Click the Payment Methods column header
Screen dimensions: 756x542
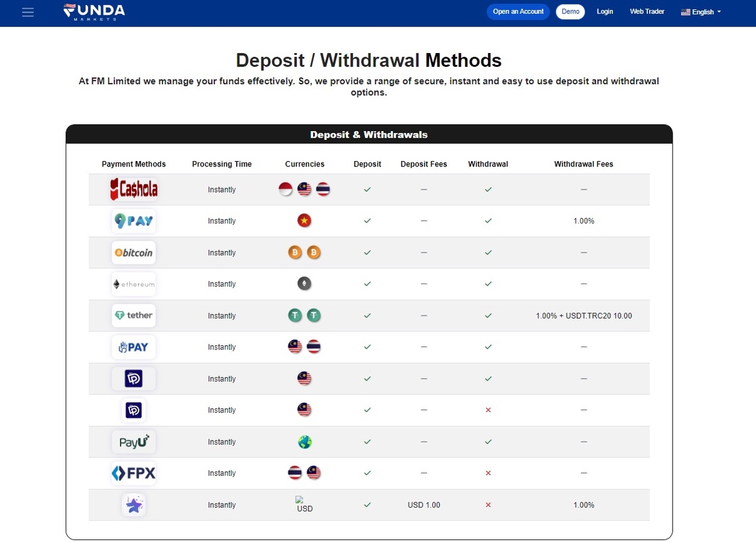(133, 164)
